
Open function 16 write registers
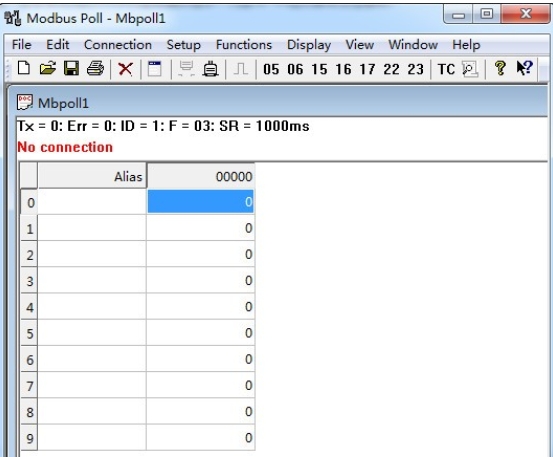[343, 69]
